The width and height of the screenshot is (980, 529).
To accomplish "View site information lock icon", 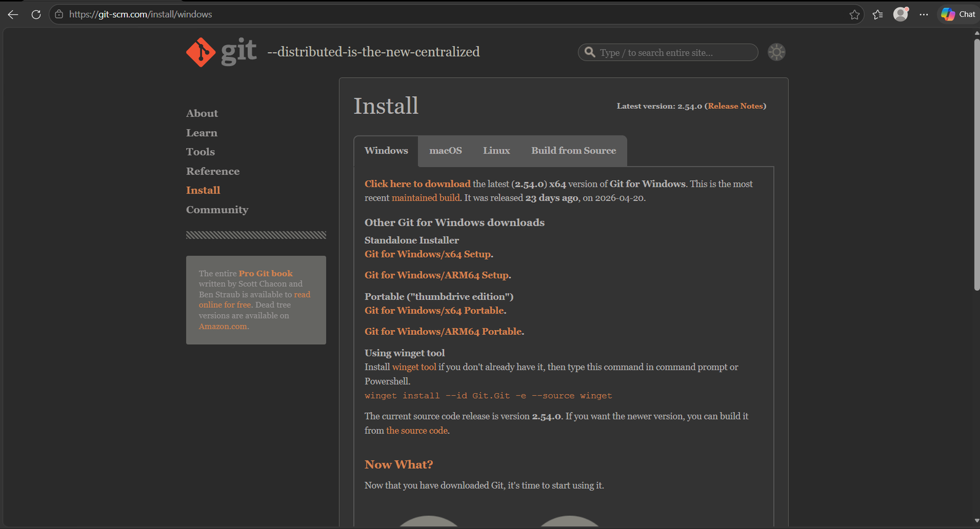I will [59, 14].
